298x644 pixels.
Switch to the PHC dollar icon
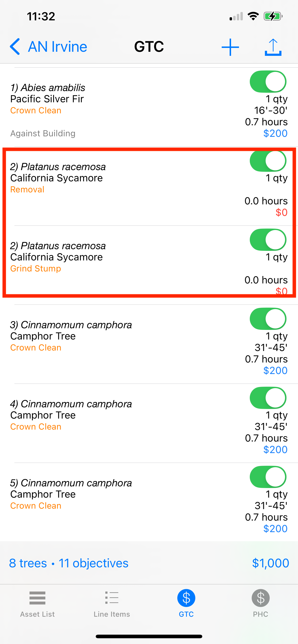pos(260,598)
